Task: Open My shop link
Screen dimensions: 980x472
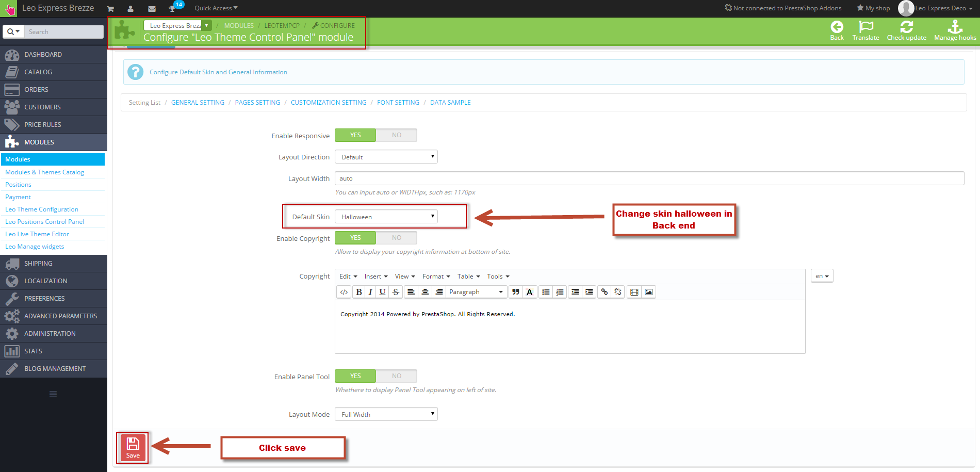Action: [873, 8]
